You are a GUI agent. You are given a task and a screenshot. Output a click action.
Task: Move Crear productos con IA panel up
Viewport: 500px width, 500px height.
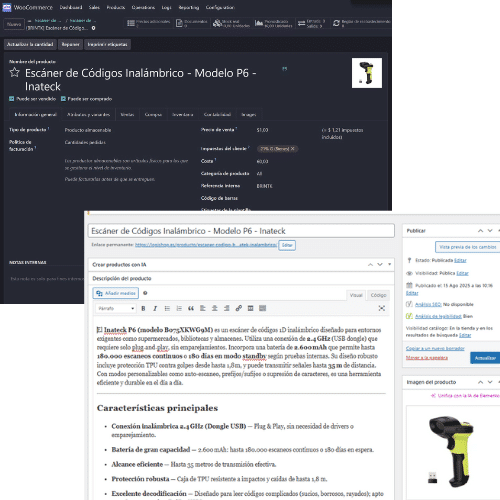coord(370,264)
